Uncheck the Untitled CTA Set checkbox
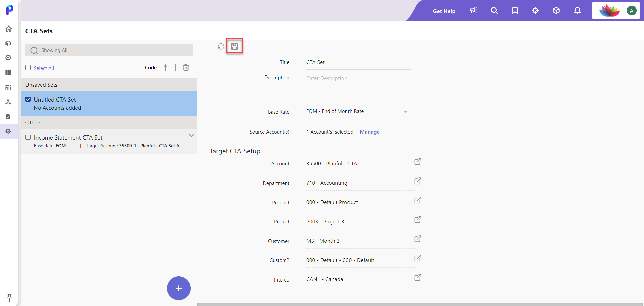644x306 pixels. click(28, 99)
